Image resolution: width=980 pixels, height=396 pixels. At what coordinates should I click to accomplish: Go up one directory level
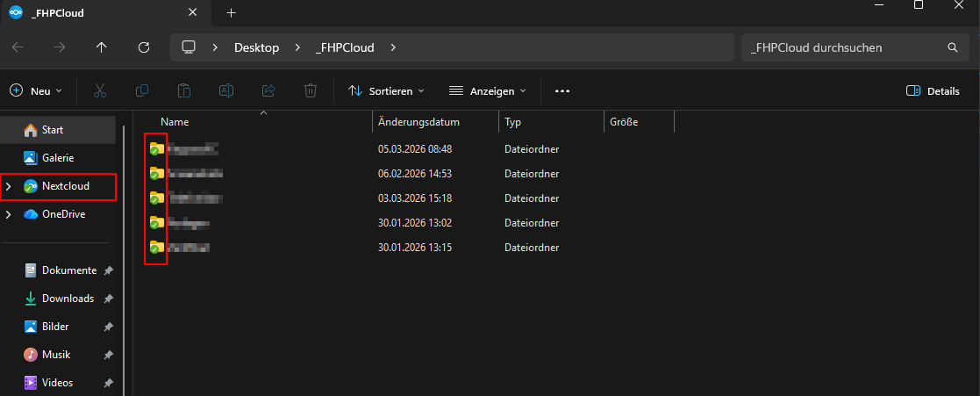point(102,47)
